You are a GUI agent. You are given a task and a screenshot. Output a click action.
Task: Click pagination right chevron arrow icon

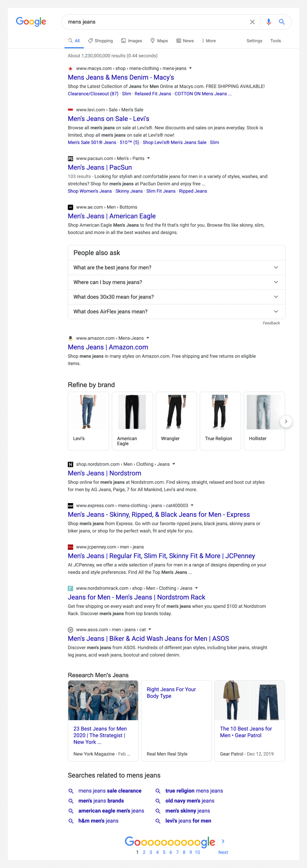point(223,841)
